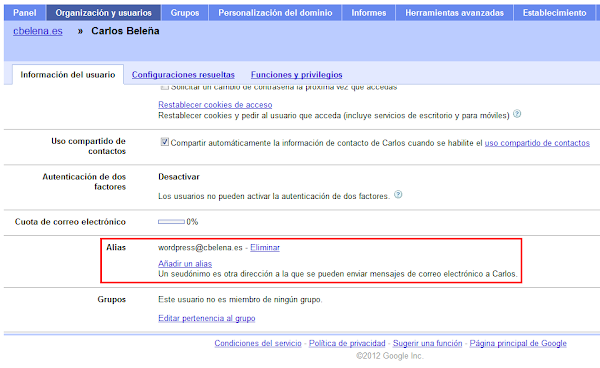The image size is (600, 368).
Task: Remove wordpress@cbelena.es alias via Eliminar
Action: pos(265,248)
